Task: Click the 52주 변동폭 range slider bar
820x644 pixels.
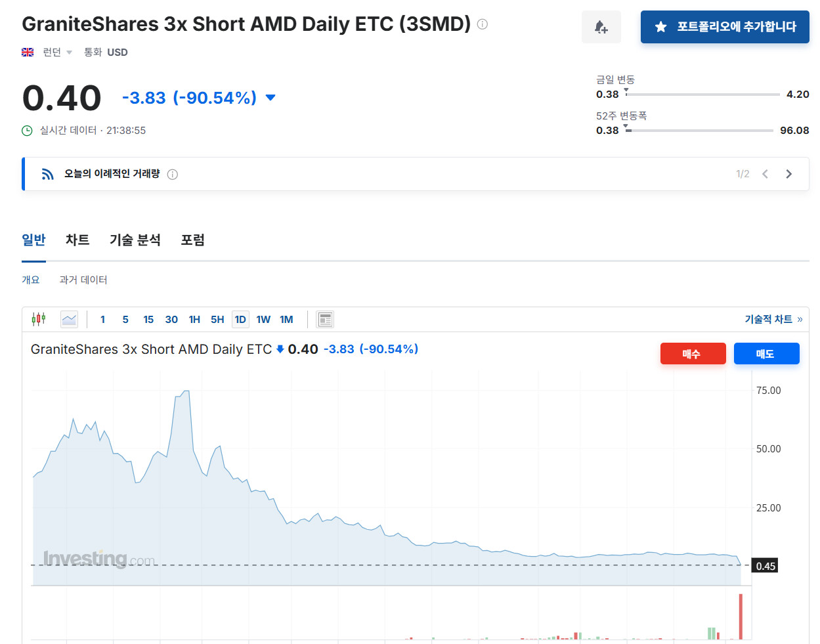Action: tap(700, 130)
